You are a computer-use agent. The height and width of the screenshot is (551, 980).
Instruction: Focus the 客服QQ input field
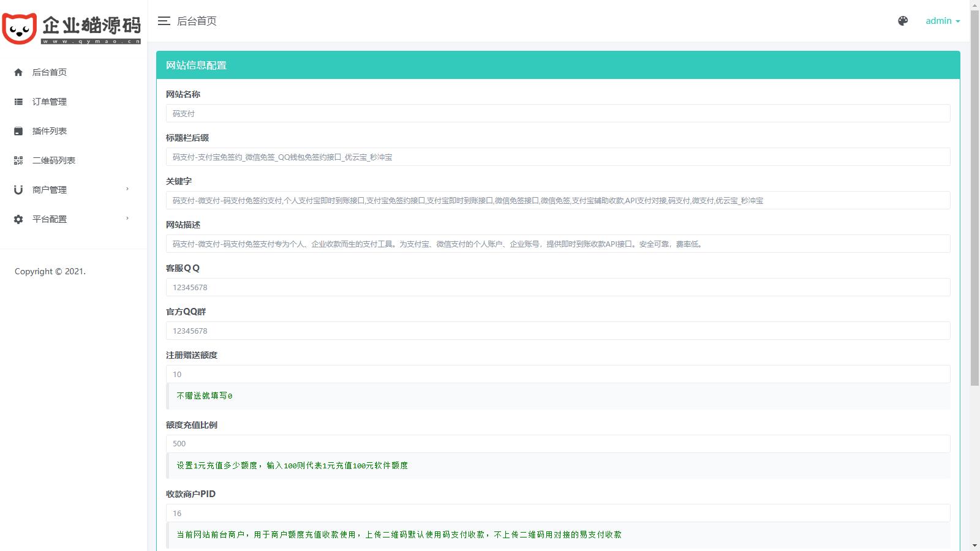[x=557, y=287]
